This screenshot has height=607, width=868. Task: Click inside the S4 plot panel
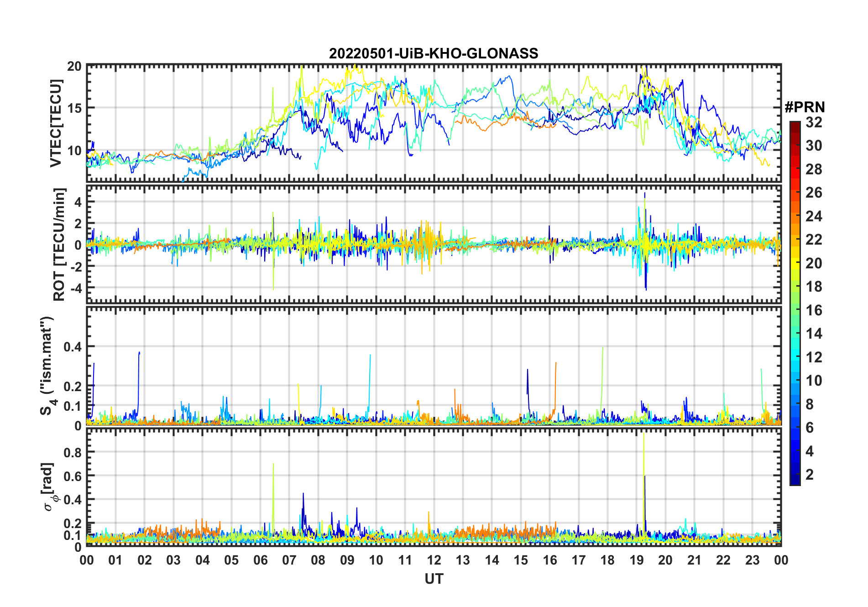(x=434, y=366)
